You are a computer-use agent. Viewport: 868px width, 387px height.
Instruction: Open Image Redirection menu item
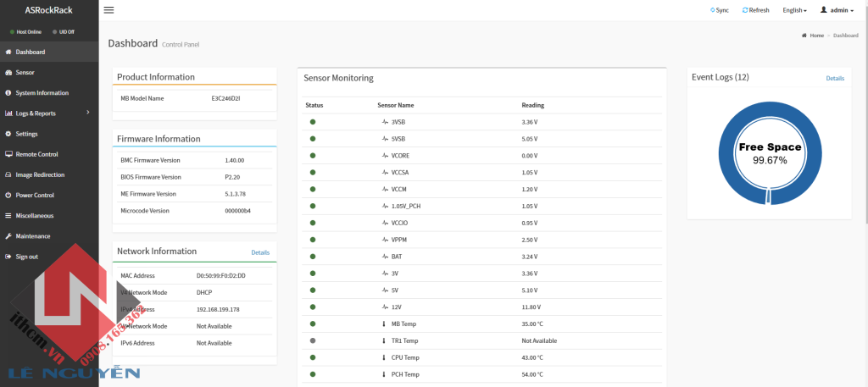(40, 174)
